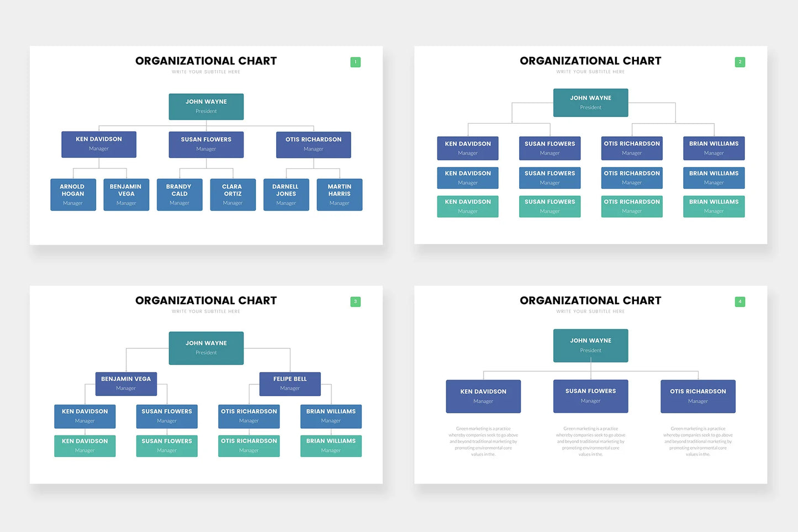Click the green slide number 4 badge

tap(739, 302)
